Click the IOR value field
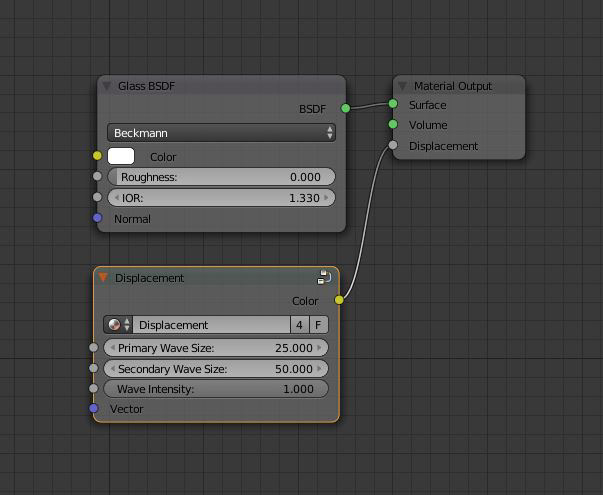Screen dimensions: 603x495 221,198
